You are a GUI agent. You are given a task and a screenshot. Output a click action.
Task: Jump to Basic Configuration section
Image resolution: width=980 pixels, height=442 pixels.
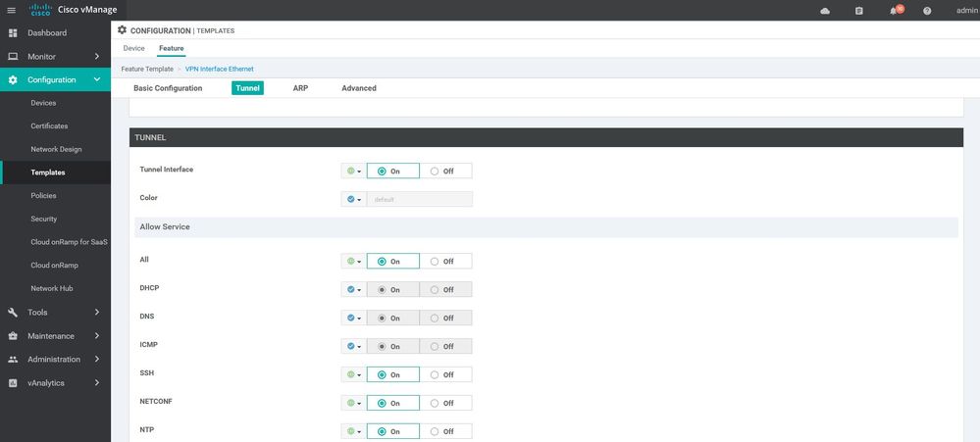168,88
